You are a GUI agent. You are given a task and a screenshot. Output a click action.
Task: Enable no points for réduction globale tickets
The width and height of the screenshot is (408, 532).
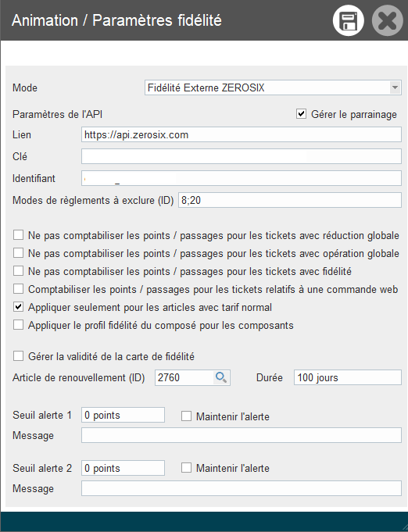[x=18, y=235]
